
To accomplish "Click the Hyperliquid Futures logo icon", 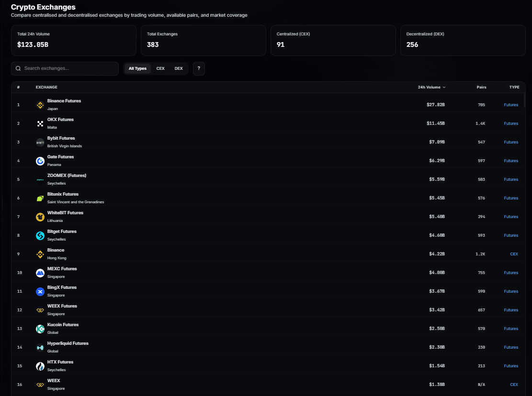I will click(40, 347).
